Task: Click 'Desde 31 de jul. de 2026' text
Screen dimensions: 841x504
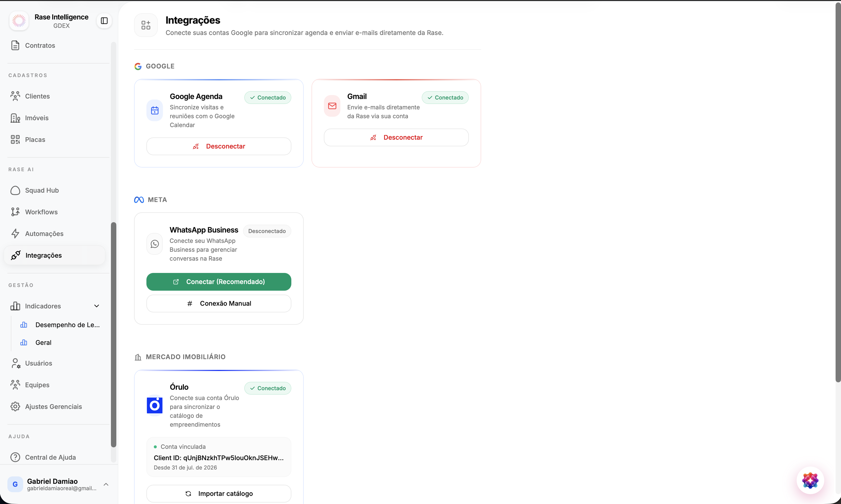Action: pos(185,468)
